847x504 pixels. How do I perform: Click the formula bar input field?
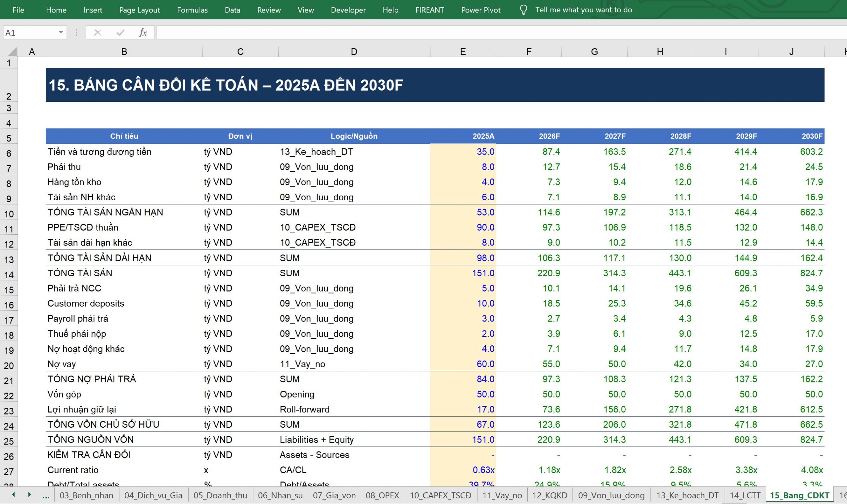(x=502, y=33)
